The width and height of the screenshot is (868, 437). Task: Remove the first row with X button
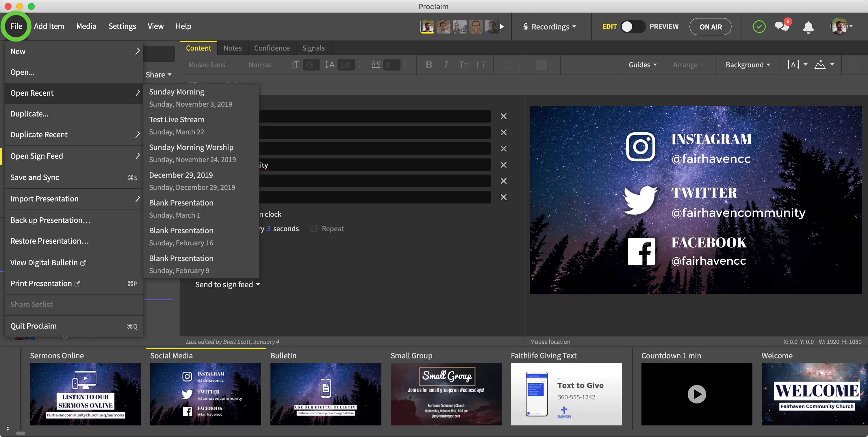pos(503,116)
